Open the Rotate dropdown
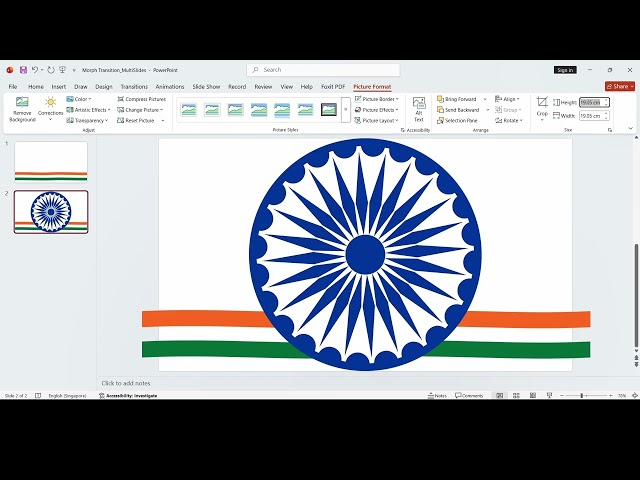This screenshot has width=640, height=480. 509,120
